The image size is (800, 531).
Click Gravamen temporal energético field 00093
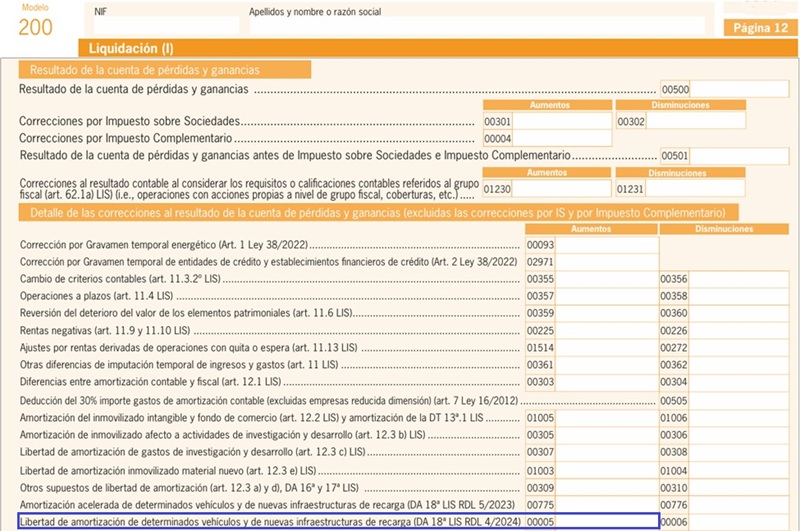coord(607,245)
